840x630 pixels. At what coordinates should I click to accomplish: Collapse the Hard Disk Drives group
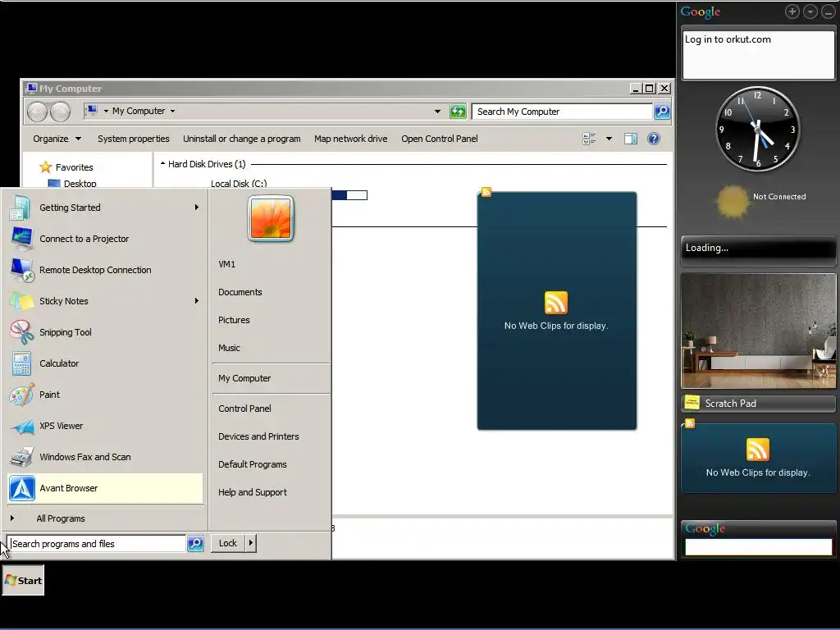click(162, 164)
